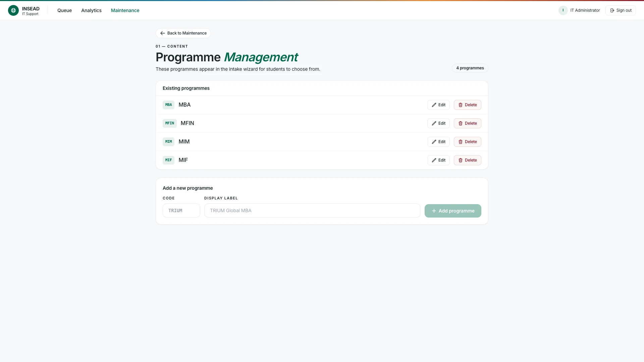Click the MIM code badge
Viewport: 644px width, 362px height.
pos(168,142)
